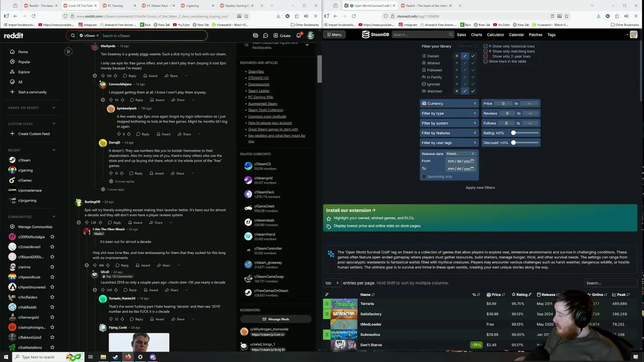Collapse Custom Feeds section
644x362 pixels.
pyautogui.click(x=54, y=124)
